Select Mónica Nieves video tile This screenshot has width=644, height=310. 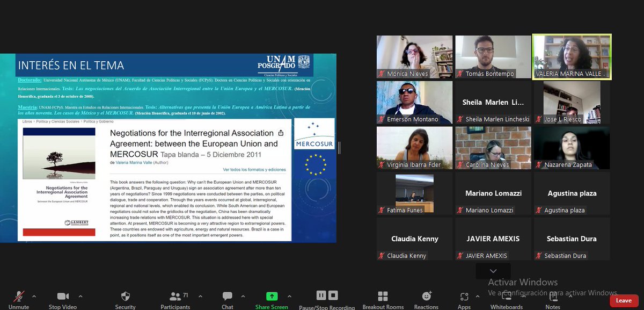click(x=414, y=57)
